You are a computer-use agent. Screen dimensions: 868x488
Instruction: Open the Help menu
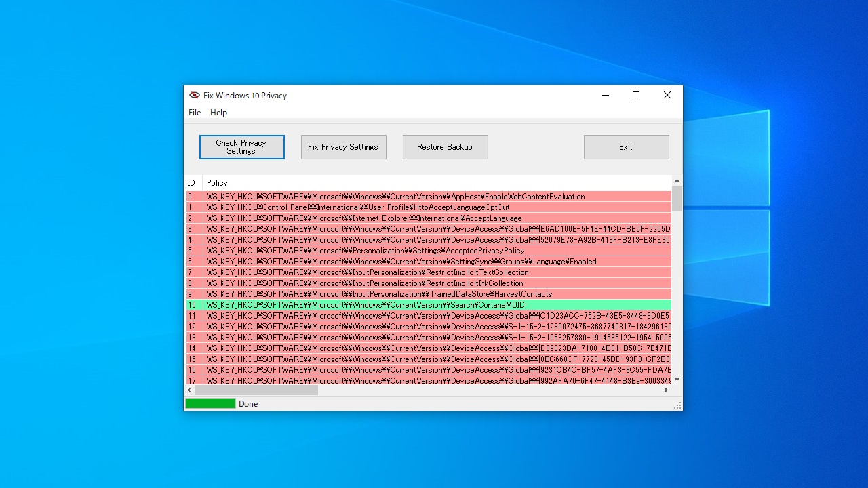coord(218,113)
